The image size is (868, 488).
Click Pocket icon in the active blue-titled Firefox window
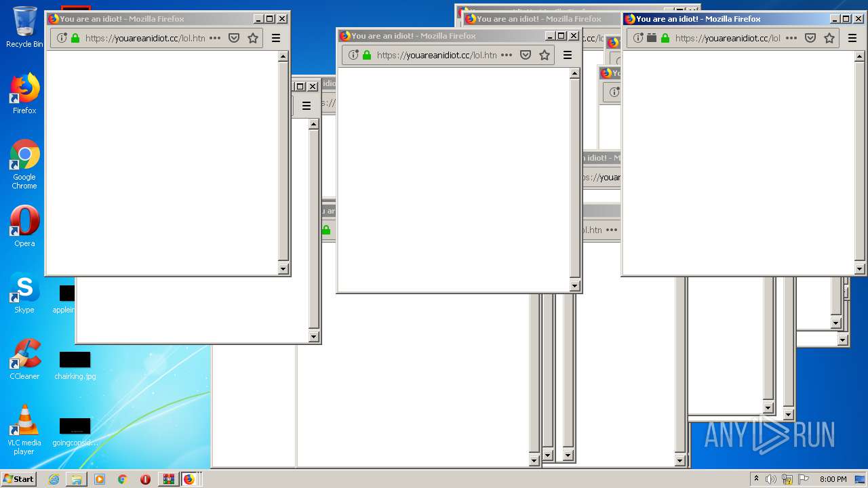click(x=810, y=38)
